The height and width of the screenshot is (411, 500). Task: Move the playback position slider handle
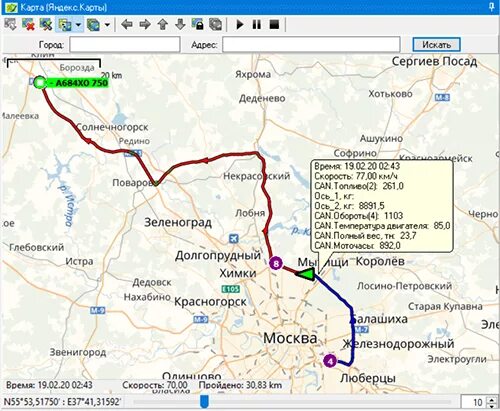(x=204, y=401)
